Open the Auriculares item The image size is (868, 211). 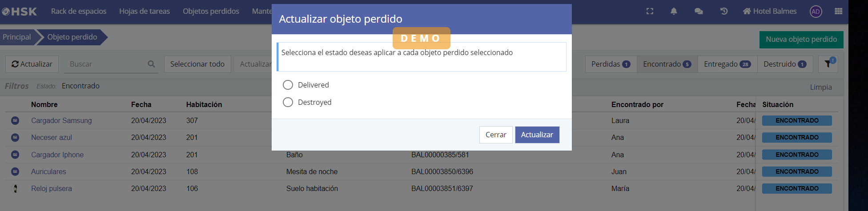48,171
